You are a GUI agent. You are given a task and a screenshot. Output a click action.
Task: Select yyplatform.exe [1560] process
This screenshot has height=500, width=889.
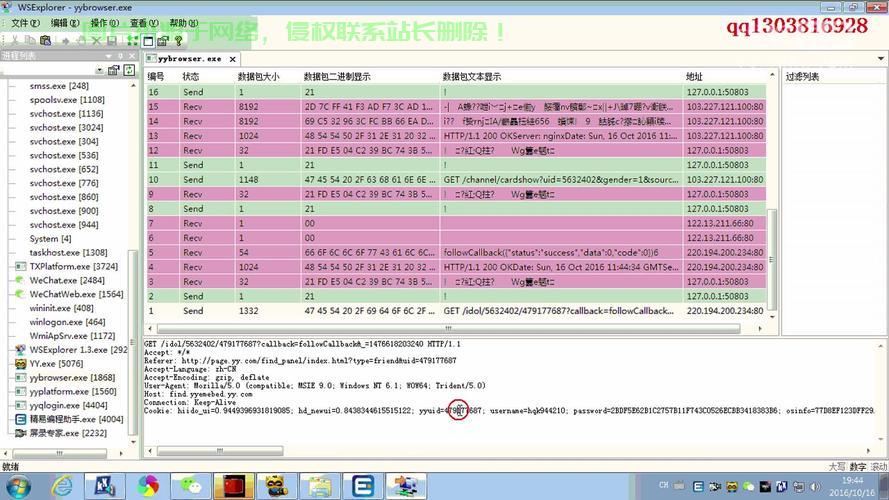pos(73,392)
